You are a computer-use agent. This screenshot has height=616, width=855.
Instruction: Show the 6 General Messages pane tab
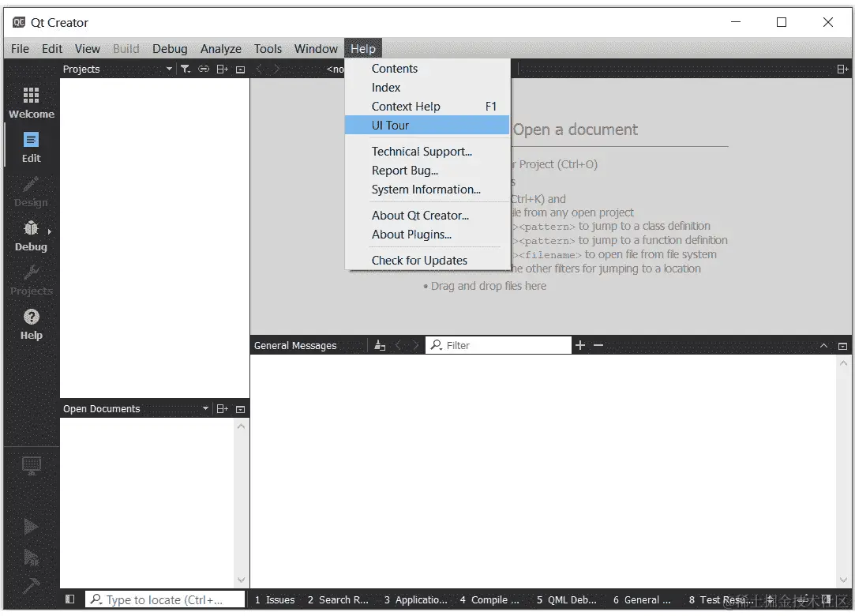pyautogui.click(x=642, y=599)
